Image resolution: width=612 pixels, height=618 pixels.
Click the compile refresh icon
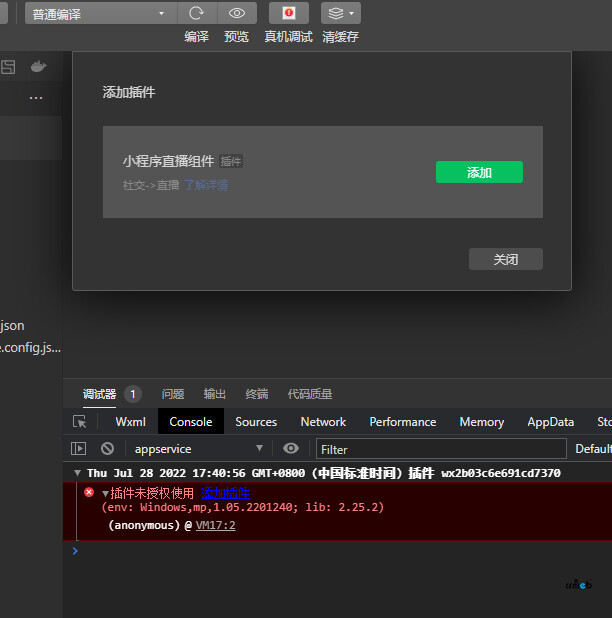click(x=197, y=13)
